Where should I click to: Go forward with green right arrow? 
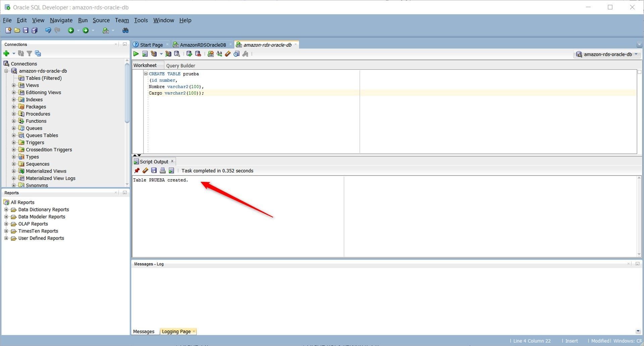[x=86, y=31]
